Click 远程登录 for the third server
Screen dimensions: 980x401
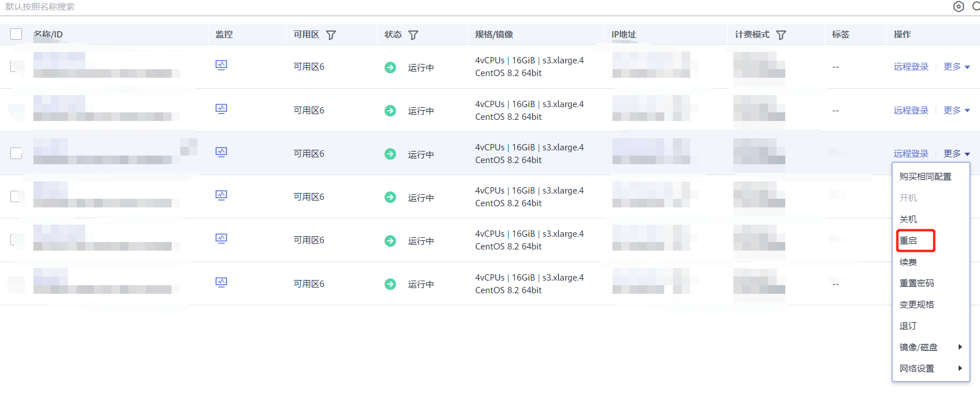coord(911,154)
